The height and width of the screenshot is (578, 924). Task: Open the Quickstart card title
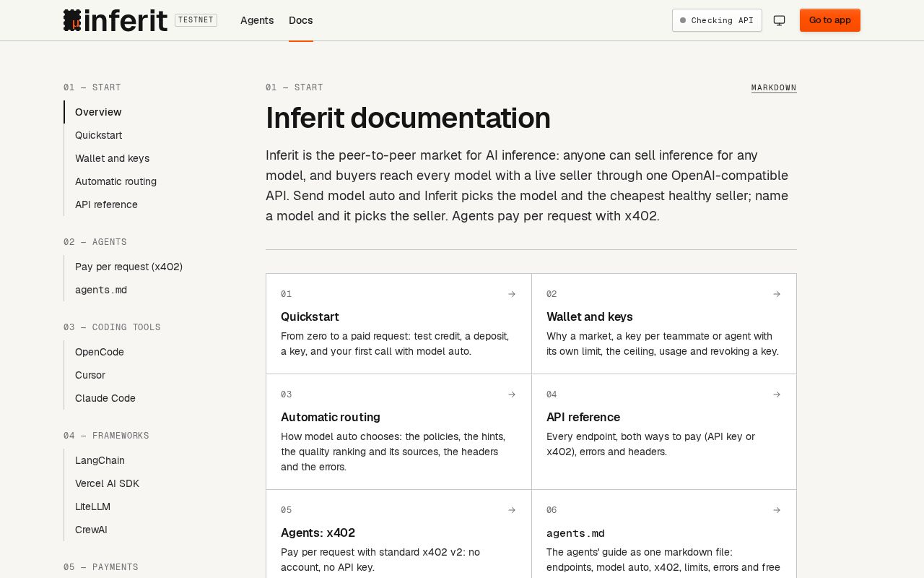pyautogui.click(x=310, y=316)
